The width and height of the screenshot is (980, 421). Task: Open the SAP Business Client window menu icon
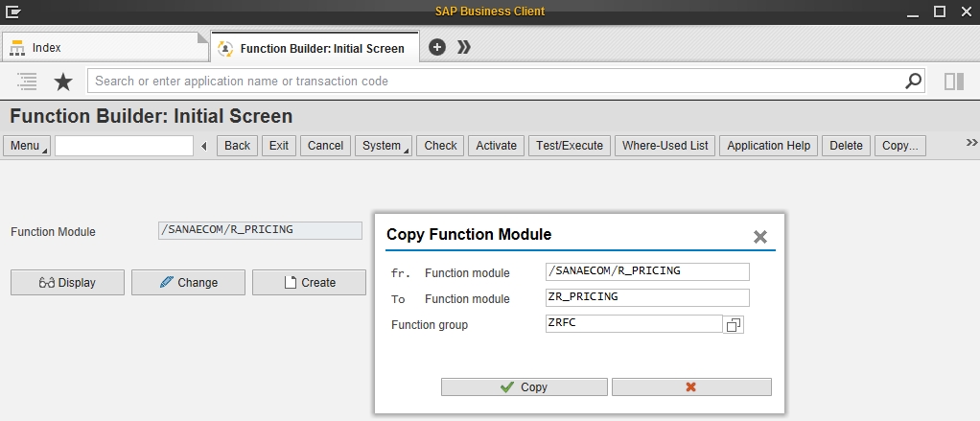(x=13, y=12)
